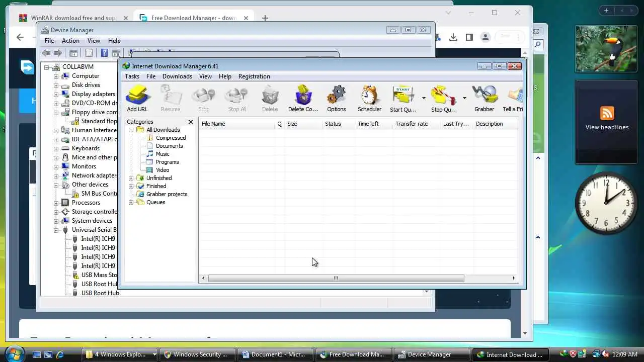Image resolution: width=644 pixels, height=362 pixels.
Task: Click the Delete trash icon
Action: pos(270,99)
